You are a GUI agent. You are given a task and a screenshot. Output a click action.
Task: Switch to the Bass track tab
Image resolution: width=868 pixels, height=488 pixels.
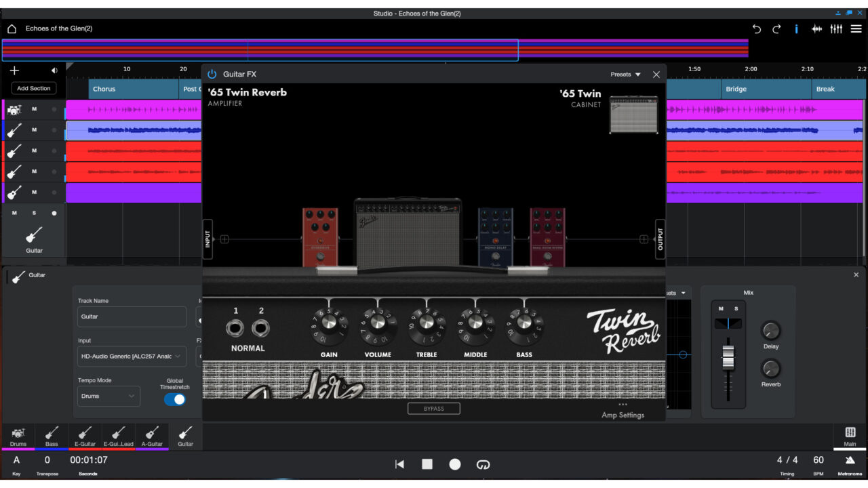click(52, 436)
